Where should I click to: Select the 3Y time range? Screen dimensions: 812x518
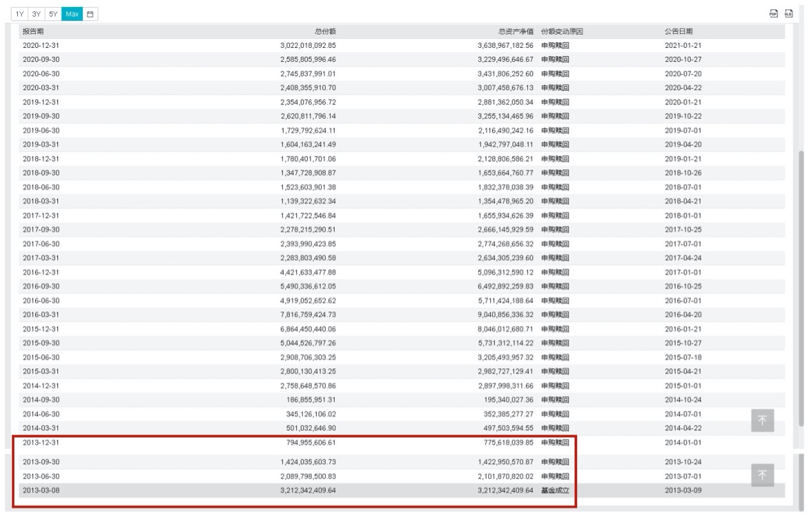click(x=37, y=13)
